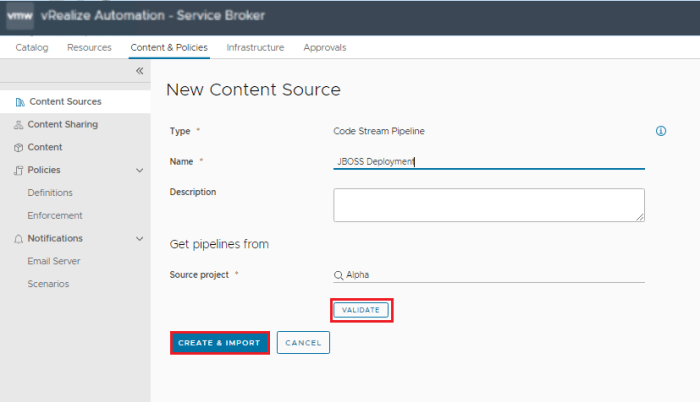Collapse the sidebar with double-chevron icon
This screenshot has height=402, width=700.
pos(139,71)
